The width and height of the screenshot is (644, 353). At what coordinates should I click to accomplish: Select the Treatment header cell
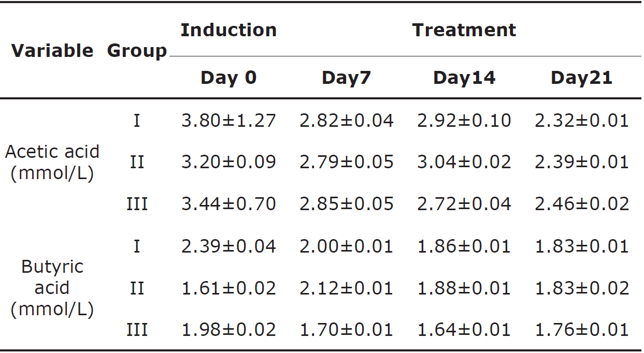pos(464,30)
